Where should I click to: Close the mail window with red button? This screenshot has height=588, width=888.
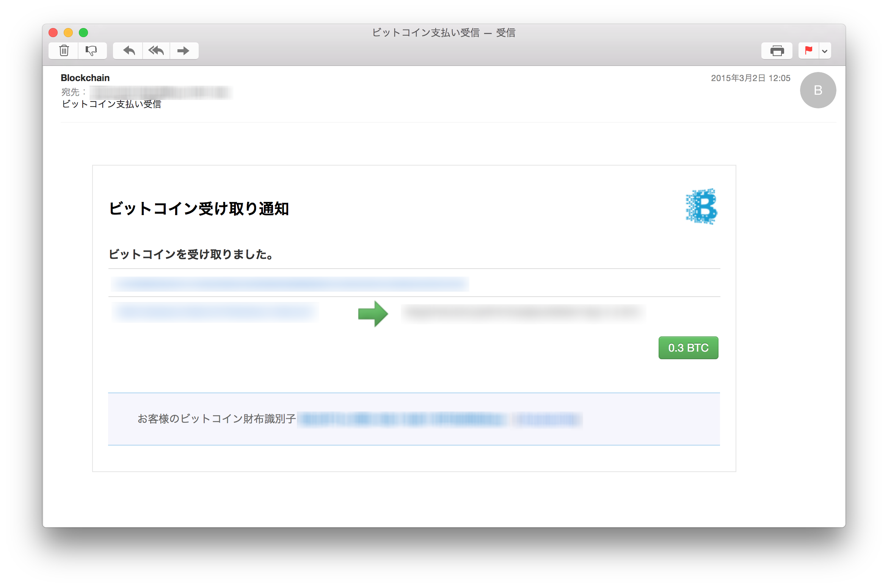pyautogui.click(x=53, y=33)
